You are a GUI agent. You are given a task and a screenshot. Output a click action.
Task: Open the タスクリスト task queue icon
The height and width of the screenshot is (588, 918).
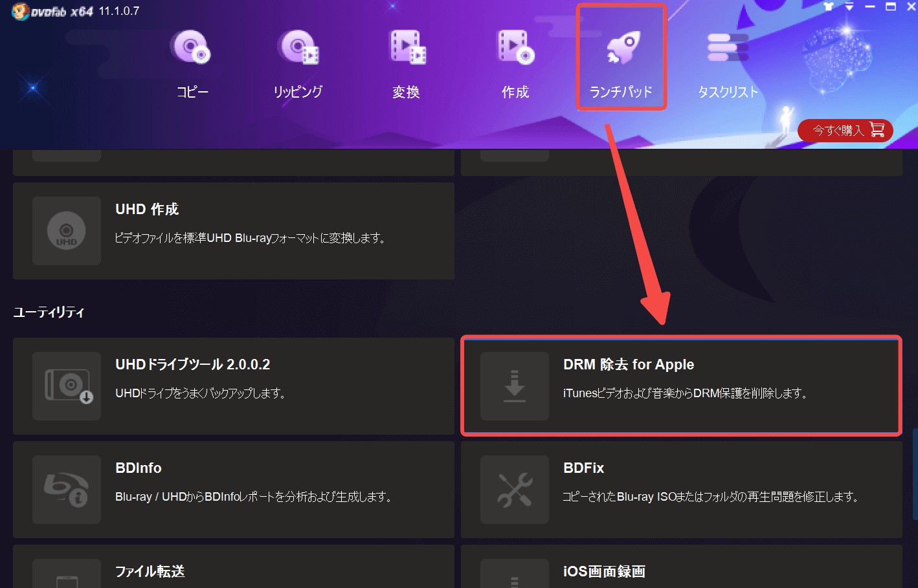tap(728, 48)
